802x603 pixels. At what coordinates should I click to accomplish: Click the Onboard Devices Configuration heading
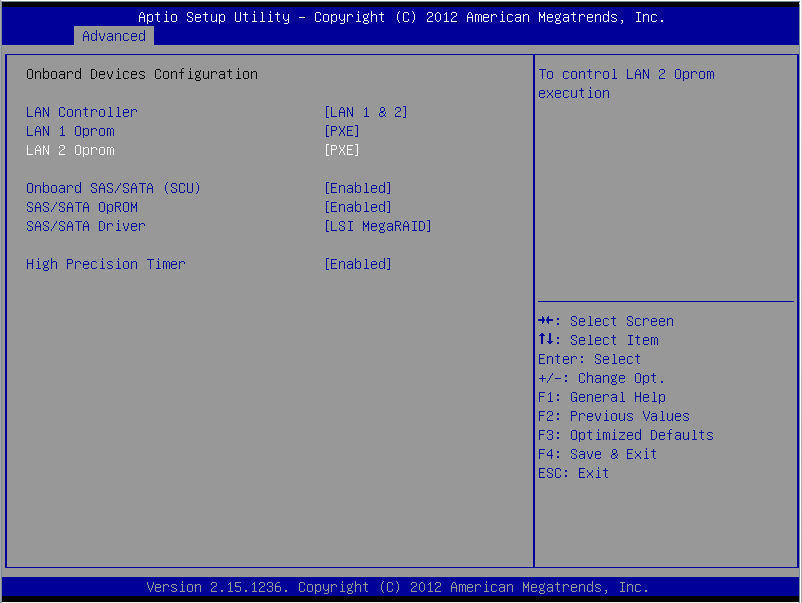(142, 74)
